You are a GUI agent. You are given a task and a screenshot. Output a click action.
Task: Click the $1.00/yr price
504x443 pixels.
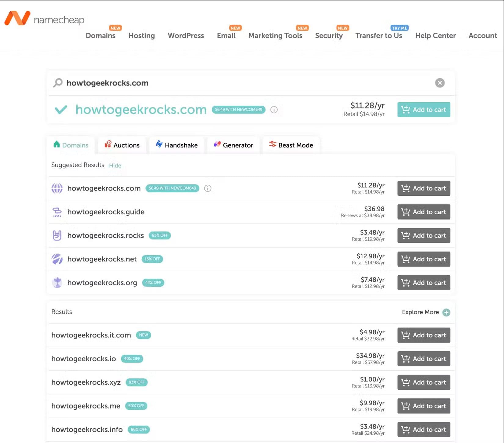click(372, 379)
